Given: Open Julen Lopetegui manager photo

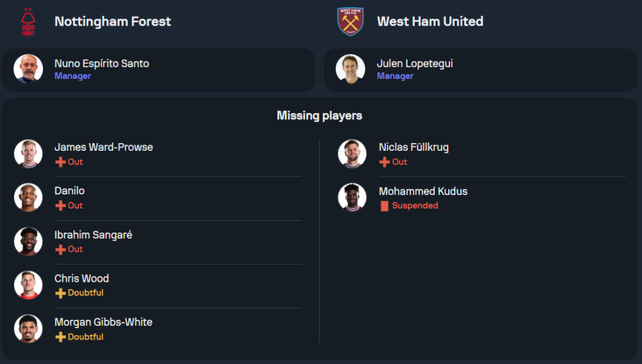Looking at the screenshot, I should 351,69.
